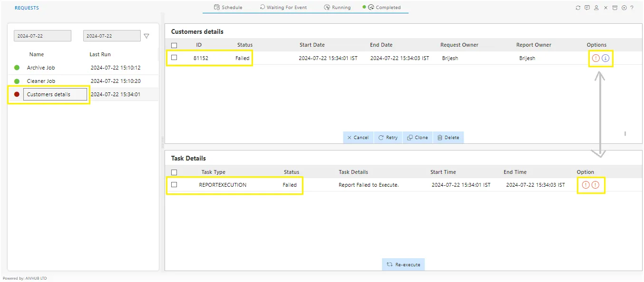This screenshot has width=644, height=282.
Task: Click the Failed status of request 81152
Action: click(243, 58)
